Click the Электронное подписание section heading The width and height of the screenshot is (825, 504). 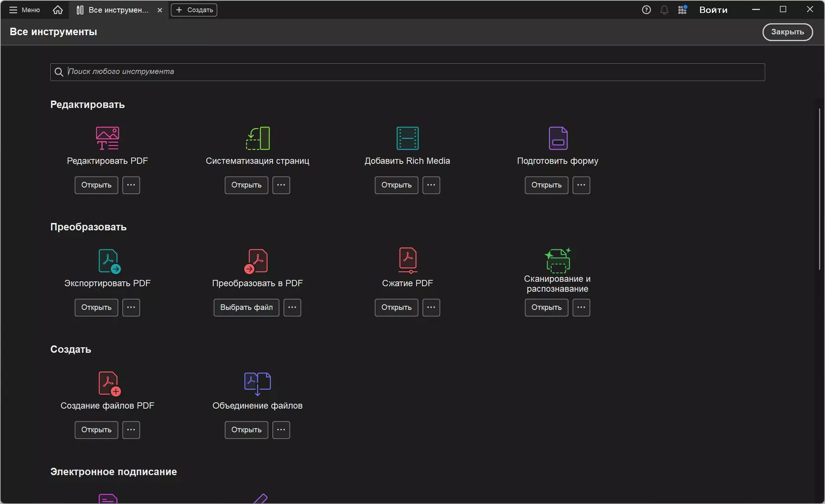click(114, 472)
